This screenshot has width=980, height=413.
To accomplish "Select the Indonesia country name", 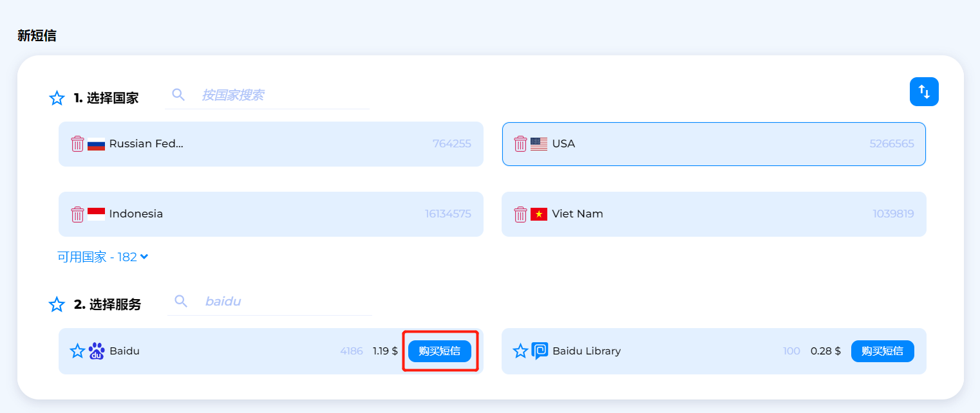I will coord(136,214).
